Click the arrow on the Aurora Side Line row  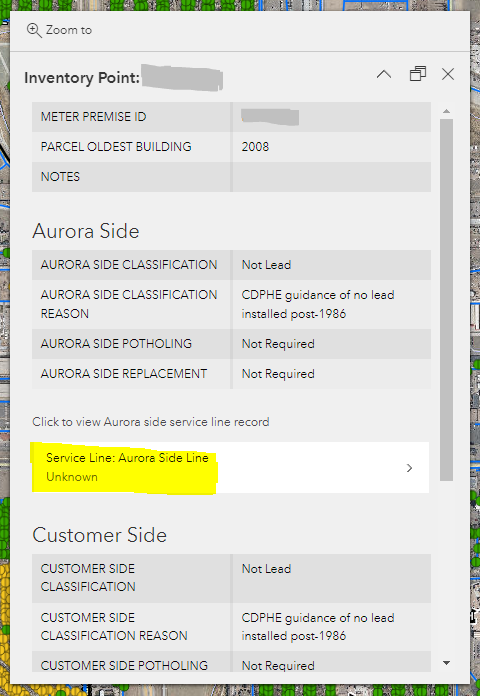pos(409,468)
